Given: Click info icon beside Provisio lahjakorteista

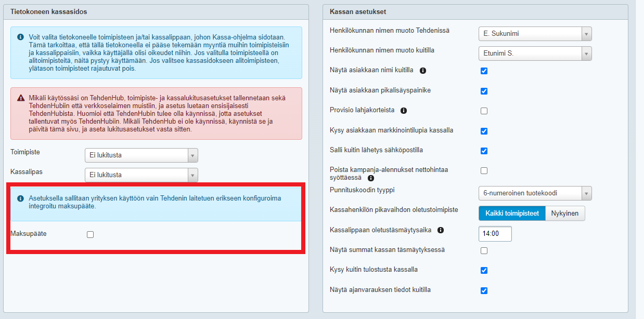Looking at the screenshot, I should pyautogui.click(x=404, y=111).
